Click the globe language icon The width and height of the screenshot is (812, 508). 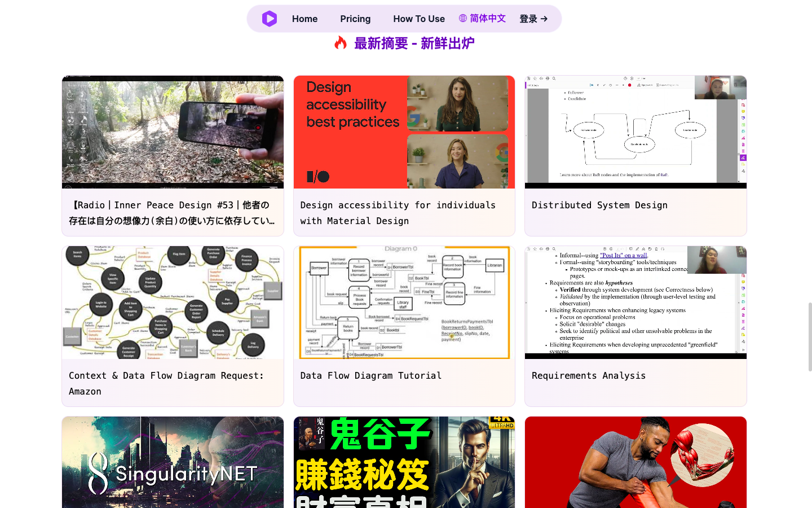click(x=463, y=19)
